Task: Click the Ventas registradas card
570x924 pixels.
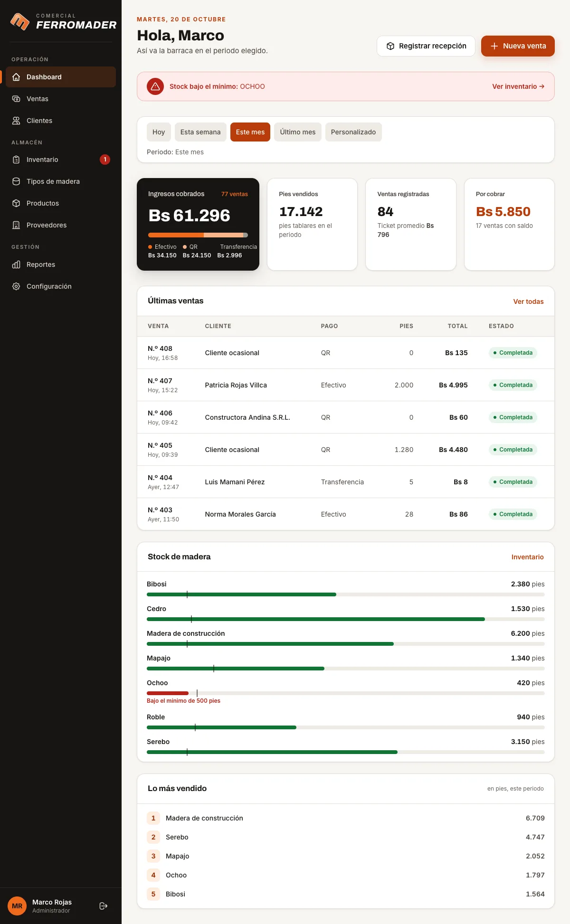Action: coord(411,224)
